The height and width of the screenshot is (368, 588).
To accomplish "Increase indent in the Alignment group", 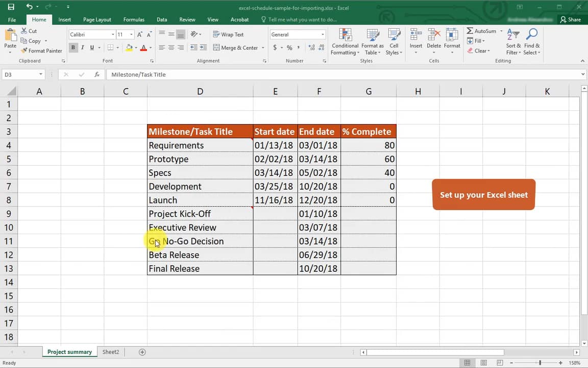I will tap(203, 48).
